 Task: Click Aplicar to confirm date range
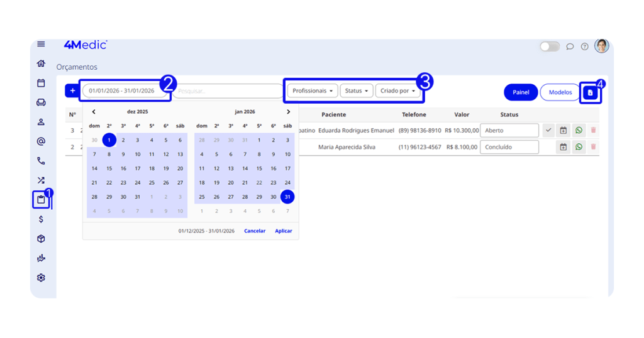point(283,231)
